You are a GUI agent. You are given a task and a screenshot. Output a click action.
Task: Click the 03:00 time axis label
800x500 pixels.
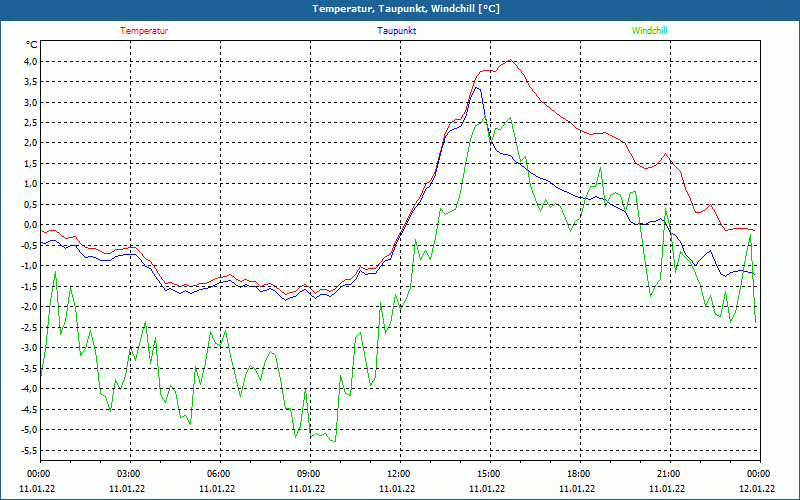128,474
